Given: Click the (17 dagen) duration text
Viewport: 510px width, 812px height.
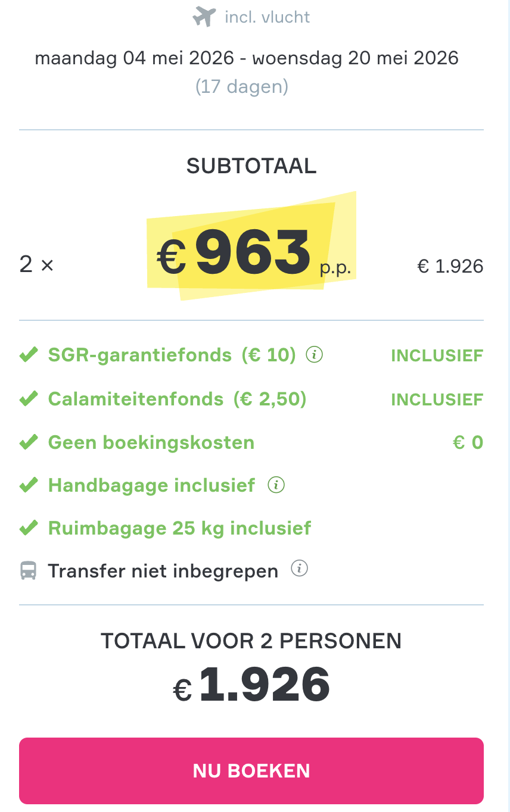Looking at the screenshot, I should pos(242,87).
